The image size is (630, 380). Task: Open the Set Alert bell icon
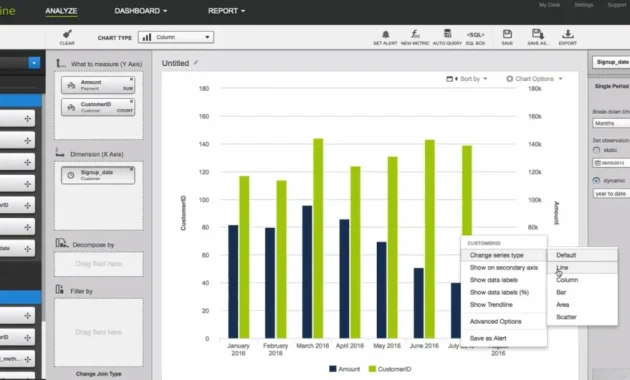[x=385, y=34]
